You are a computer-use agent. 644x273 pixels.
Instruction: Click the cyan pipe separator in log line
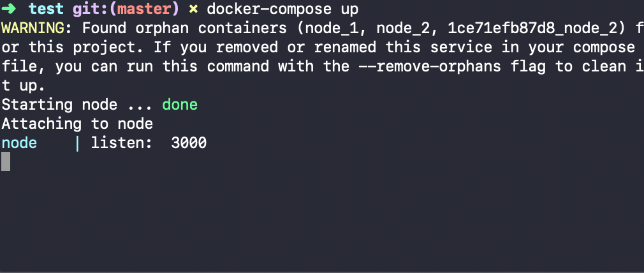point(77,143)
